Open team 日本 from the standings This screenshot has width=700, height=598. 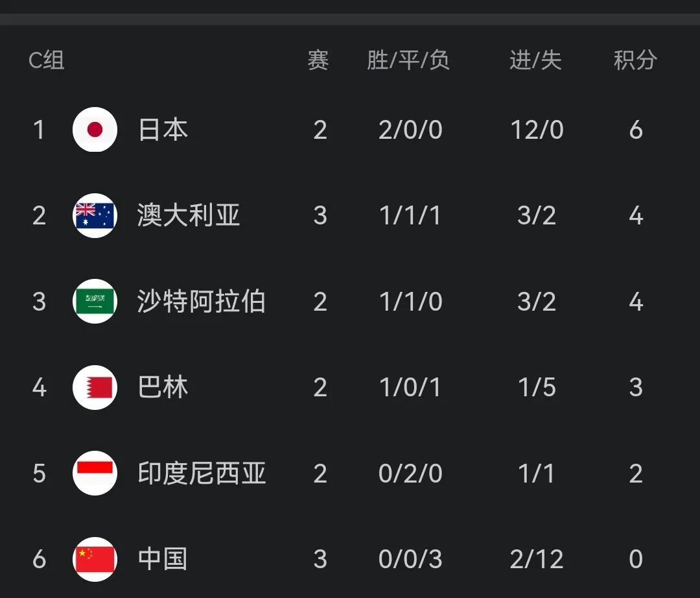coord(163,130)
